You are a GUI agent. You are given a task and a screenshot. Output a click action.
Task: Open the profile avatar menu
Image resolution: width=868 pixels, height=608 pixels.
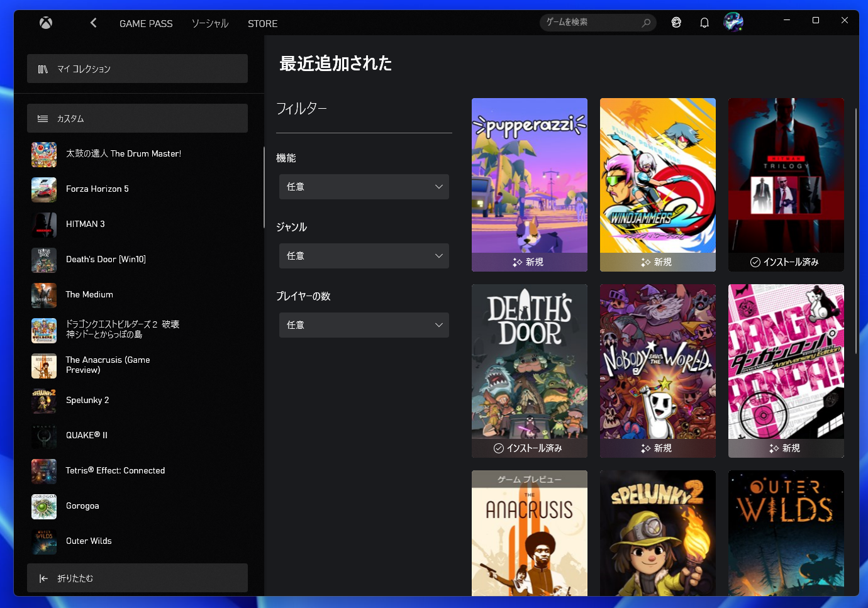pos(733,22)
